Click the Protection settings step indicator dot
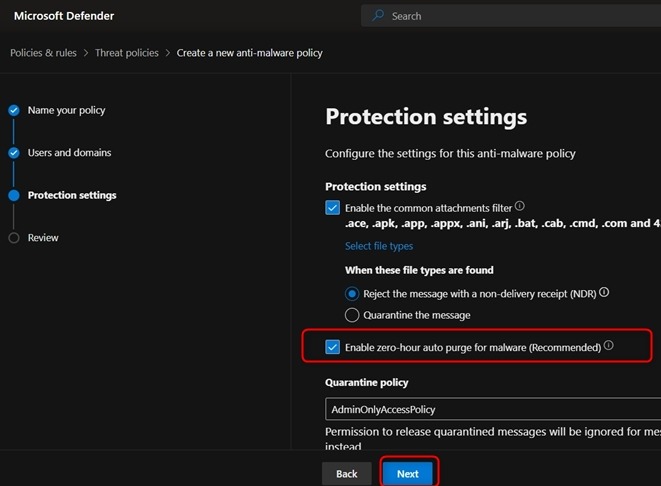This screenshot has width=661, height=486. pyautogui.click(x=14, y=196)
